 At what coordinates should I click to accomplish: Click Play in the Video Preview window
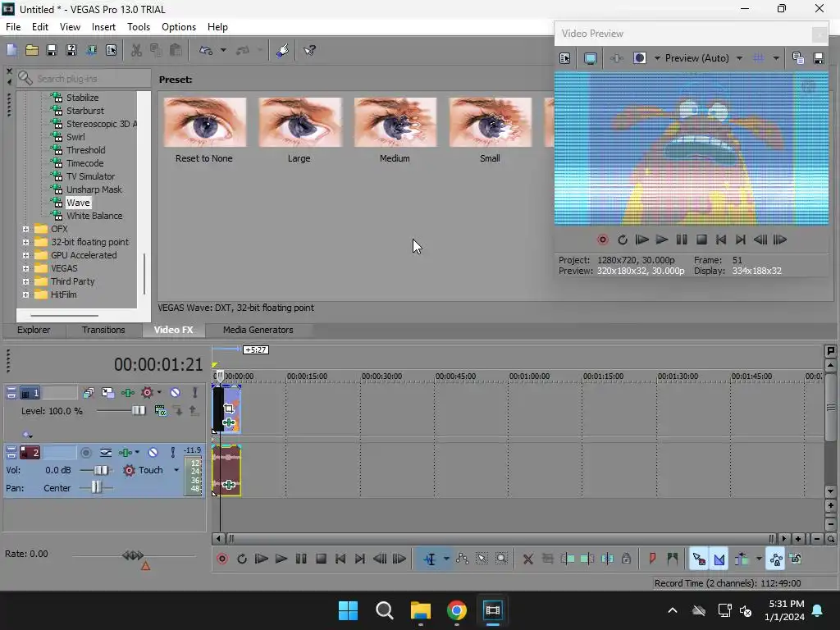pos(662,240)
